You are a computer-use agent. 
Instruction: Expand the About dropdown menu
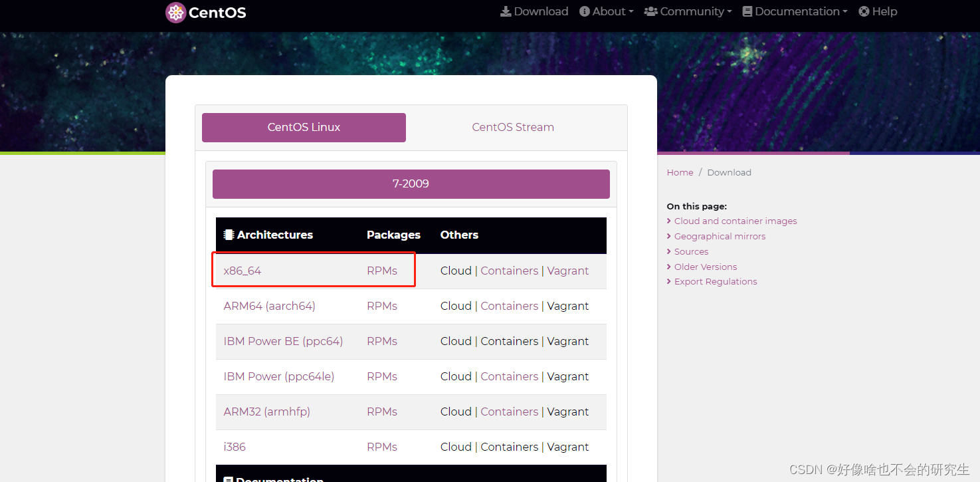606,11
